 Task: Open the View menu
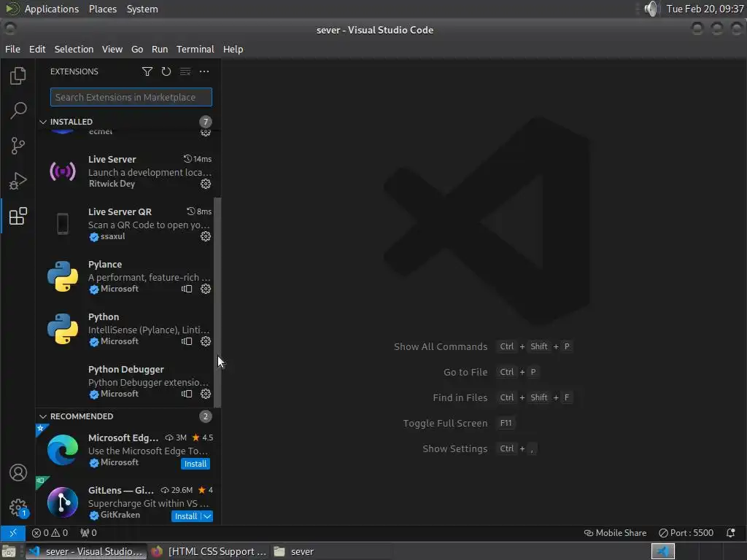[x=112, y=49]
